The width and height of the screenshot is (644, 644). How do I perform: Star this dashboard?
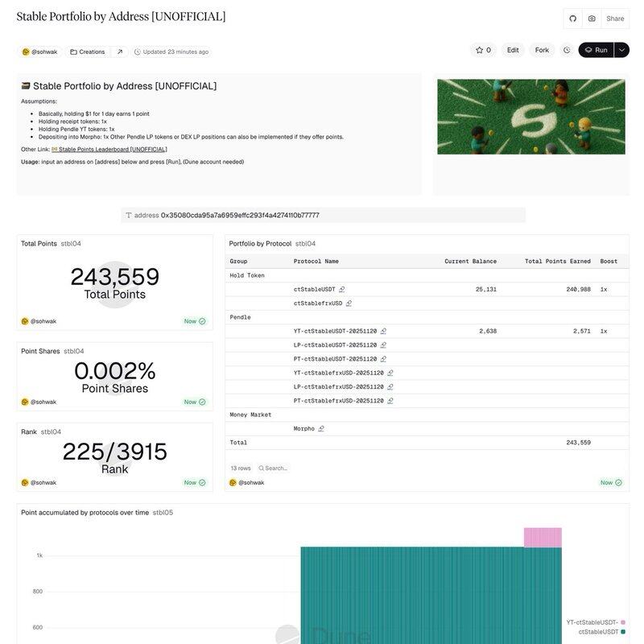483,50
